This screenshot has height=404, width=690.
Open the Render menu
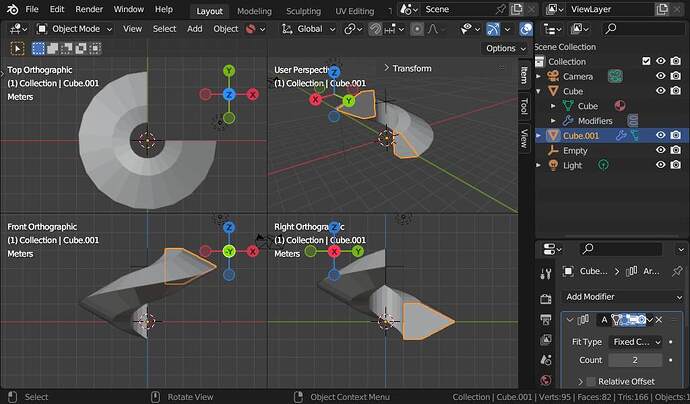(89, 9)
